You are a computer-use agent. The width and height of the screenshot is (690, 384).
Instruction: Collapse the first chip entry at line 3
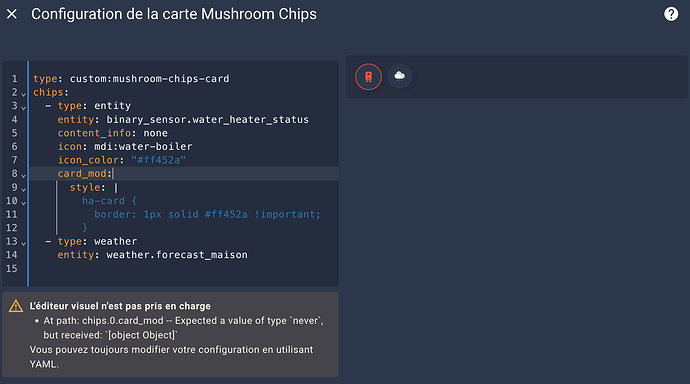(x=23, y=107)
